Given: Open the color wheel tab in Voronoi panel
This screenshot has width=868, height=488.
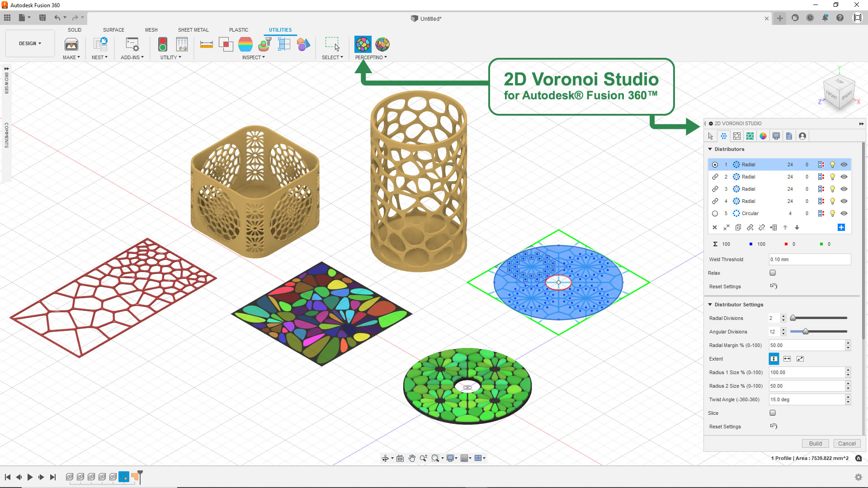Looking at the screenshot, I should pos(763,136).
